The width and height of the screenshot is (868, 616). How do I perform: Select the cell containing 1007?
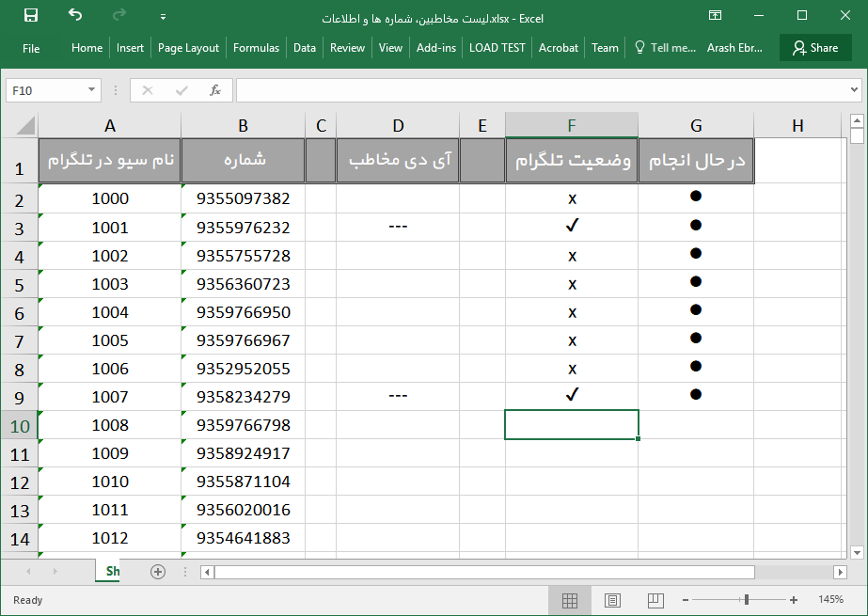coord(110,397)
